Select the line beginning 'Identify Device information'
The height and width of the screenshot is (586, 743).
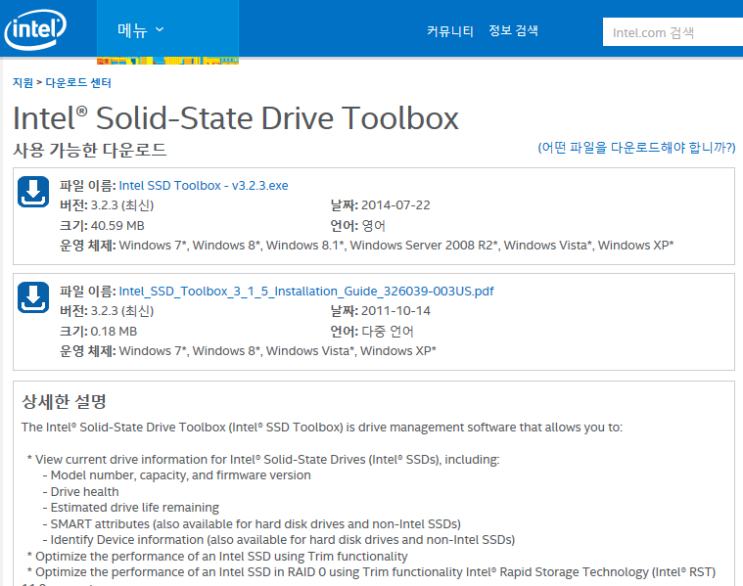279,540
